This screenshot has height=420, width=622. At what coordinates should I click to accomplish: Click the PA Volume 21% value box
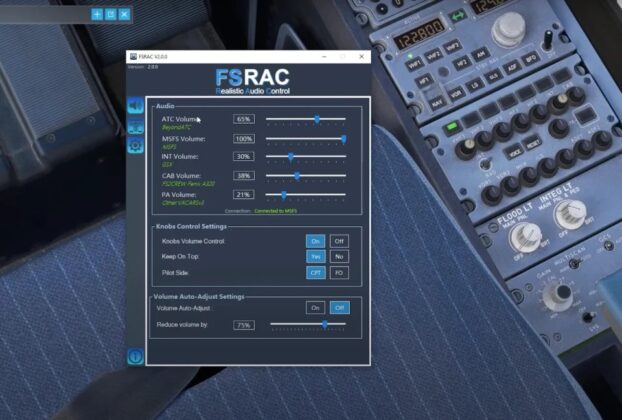coord(244,195)
